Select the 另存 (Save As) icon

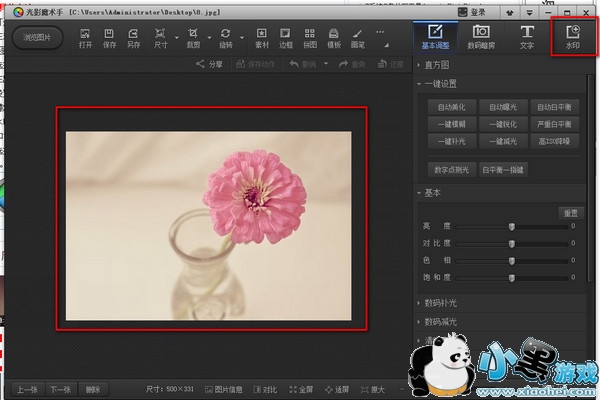coord(134,38)
